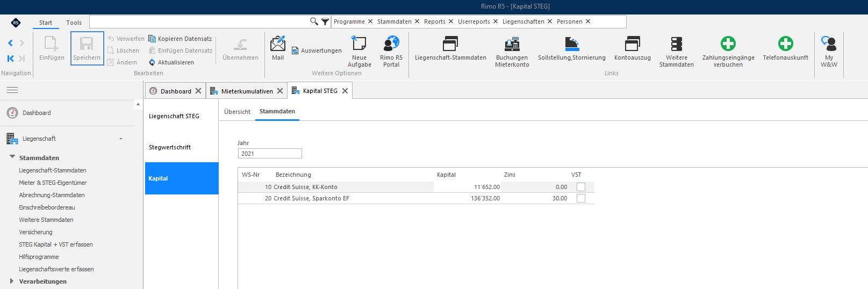
Task: Click the Aktualisieren refresh icon
Action: (x=152, y=62)
